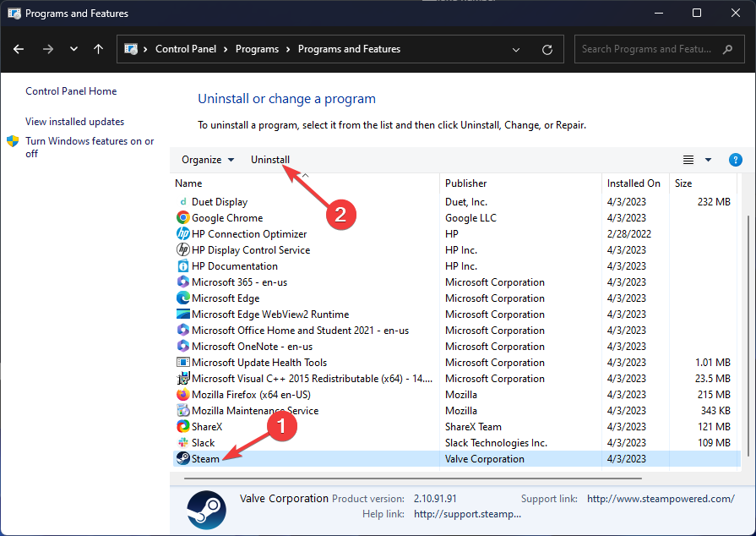The image size is (756, 536).
Task: Click the Programs breadcrumb
Action: 257,49
